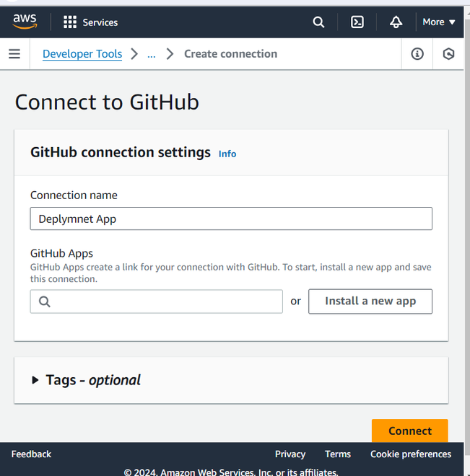Click the AWS logo home icon
This screenshot has height=476, width=470.
(x=25, y=22)
